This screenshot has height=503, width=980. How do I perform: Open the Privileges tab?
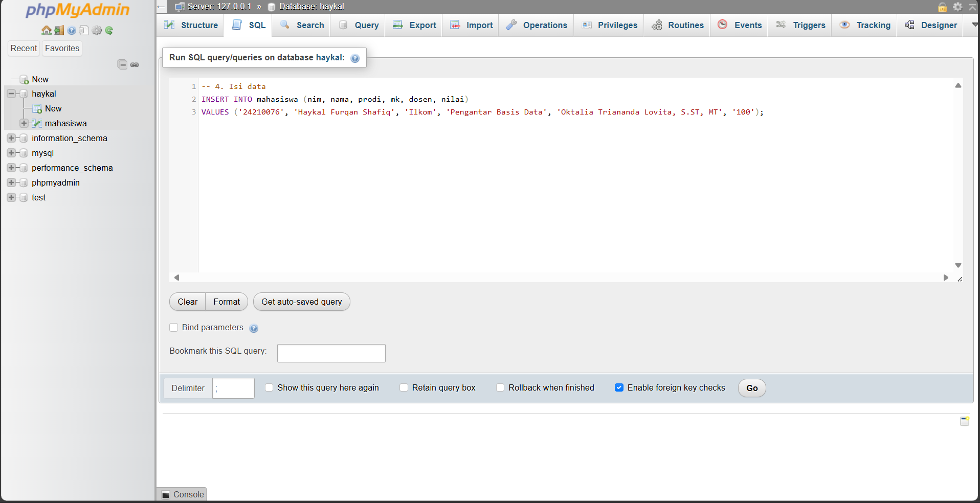(609, 25)
